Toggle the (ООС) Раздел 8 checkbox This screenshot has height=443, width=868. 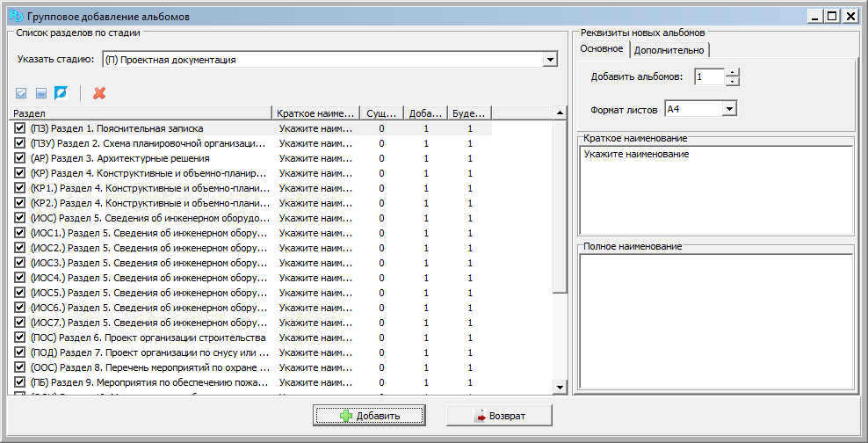point(20,367)
